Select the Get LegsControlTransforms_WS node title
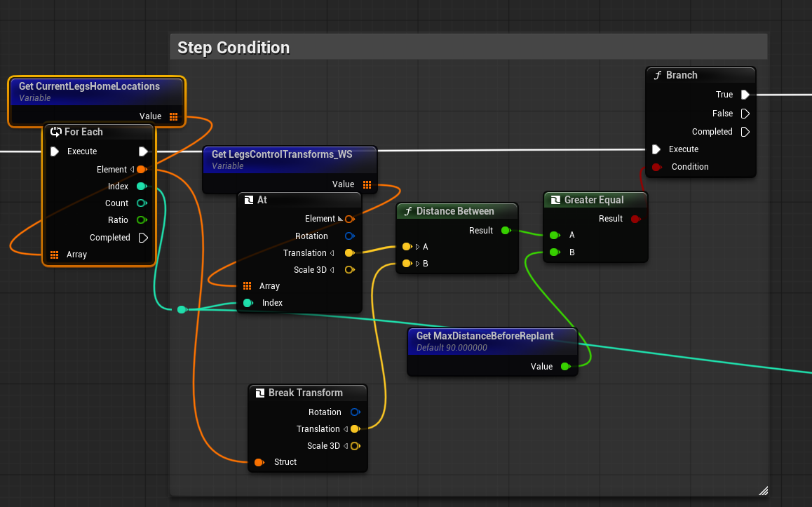812x507 pixels. point(282,154)
